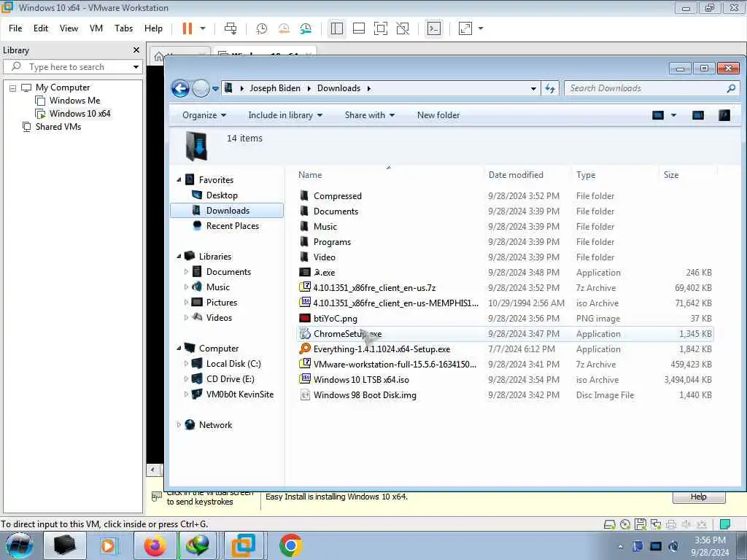Screen dimensions: 747x560
Task: Toggle the console view icon
Action: click(x=433, y=28)
